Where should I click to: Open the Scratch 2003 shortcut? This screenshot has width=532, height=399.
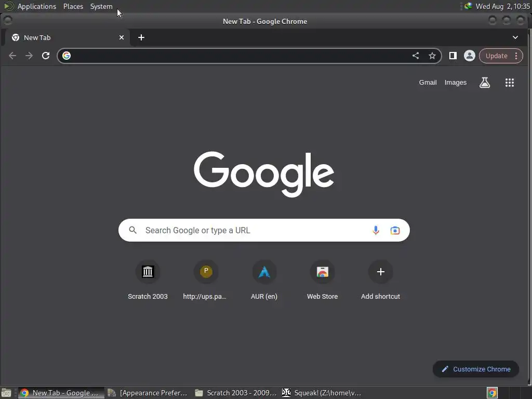click(148, 280)
